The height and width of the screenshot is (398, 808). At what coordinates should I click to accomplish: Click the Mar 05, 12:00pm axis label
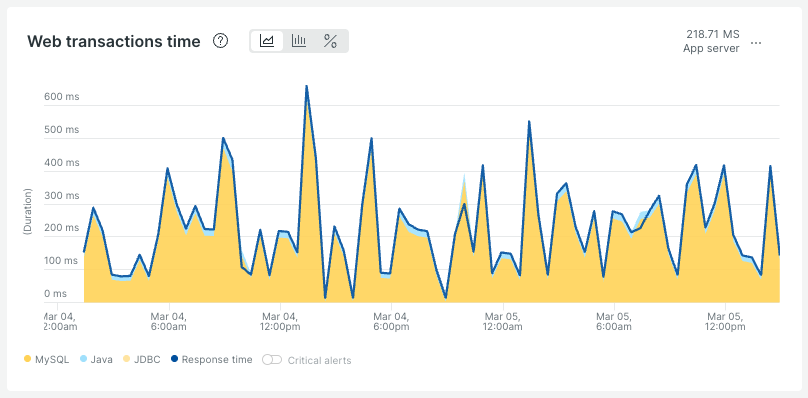click(x=725, y=321)
